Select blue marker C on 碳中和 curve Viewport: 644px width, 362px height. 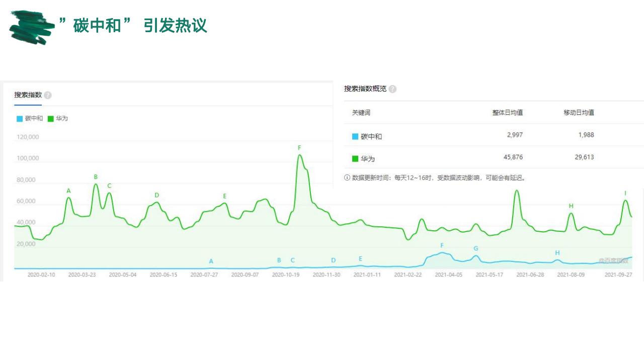(x=293, y=260)
